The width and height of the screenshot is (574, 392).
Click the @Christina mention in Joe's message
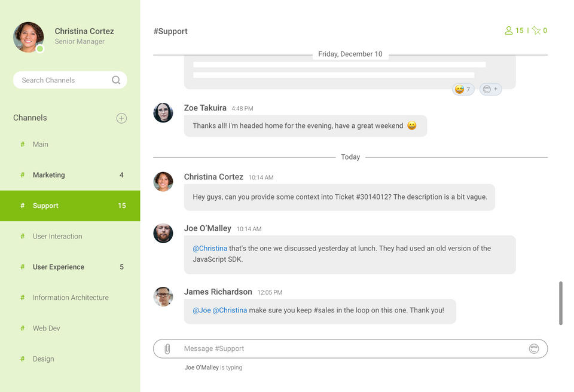point(210,249)
